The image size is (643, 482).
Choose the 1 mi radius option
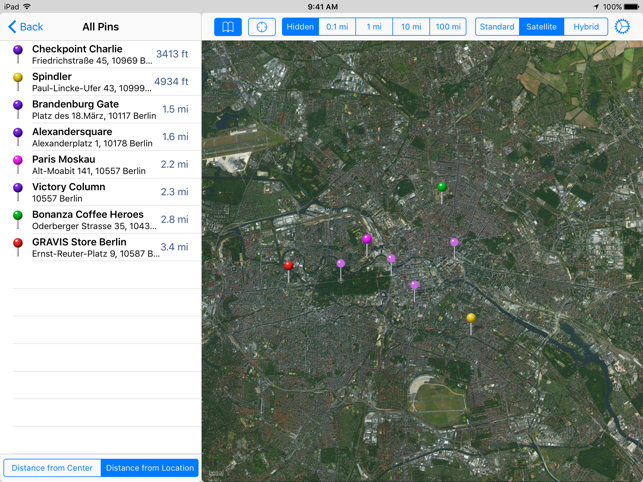coord(374,27)
